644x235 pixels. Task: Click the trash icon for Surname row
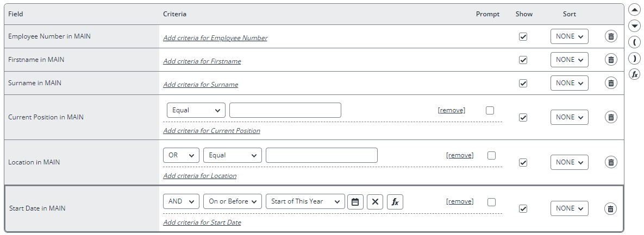click(611, 83)
